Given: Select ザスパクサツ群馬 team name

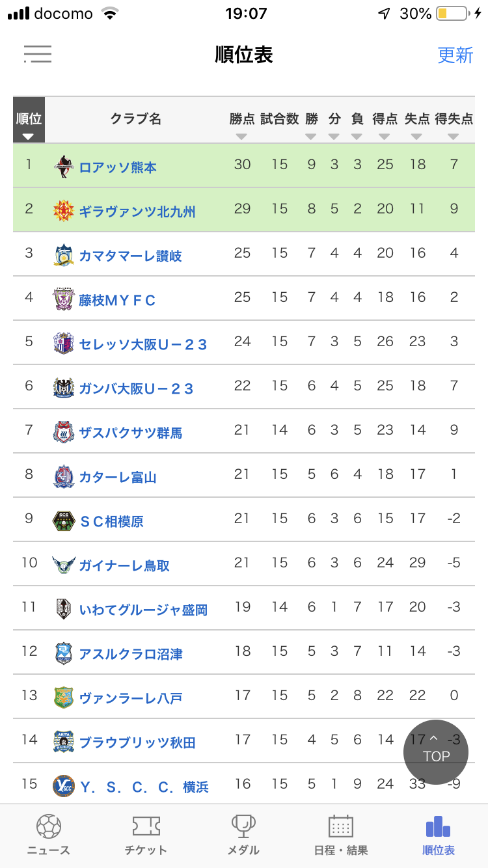Looking at the screenshot, I should [131, 433].
